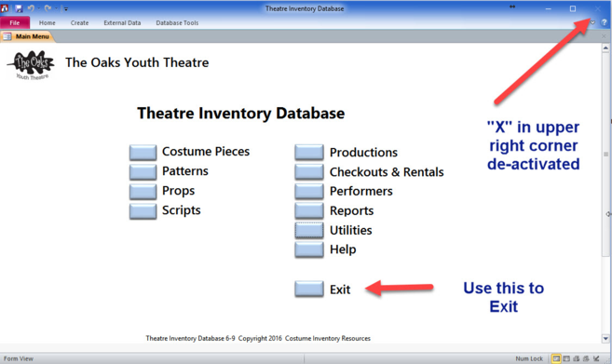Click the button beside Checkouts & Rentals

click(309, 171)
